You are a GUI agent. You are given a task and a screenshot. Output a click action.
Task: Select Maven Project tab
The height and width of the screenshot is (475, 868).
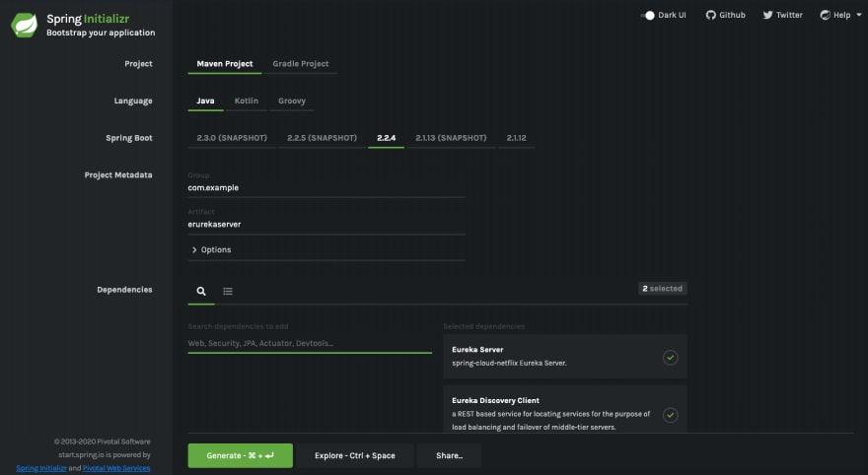tap(225, 64)
